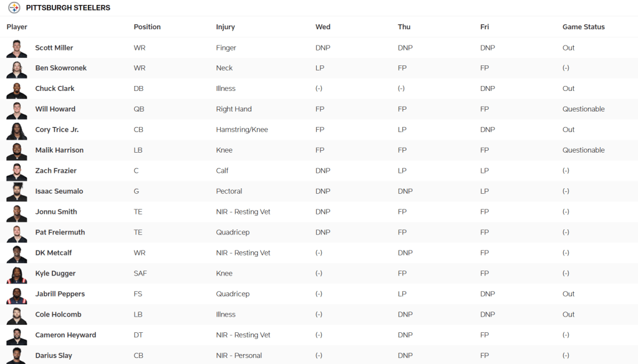Open Chuck Clark's player photo

coord(17,90)
